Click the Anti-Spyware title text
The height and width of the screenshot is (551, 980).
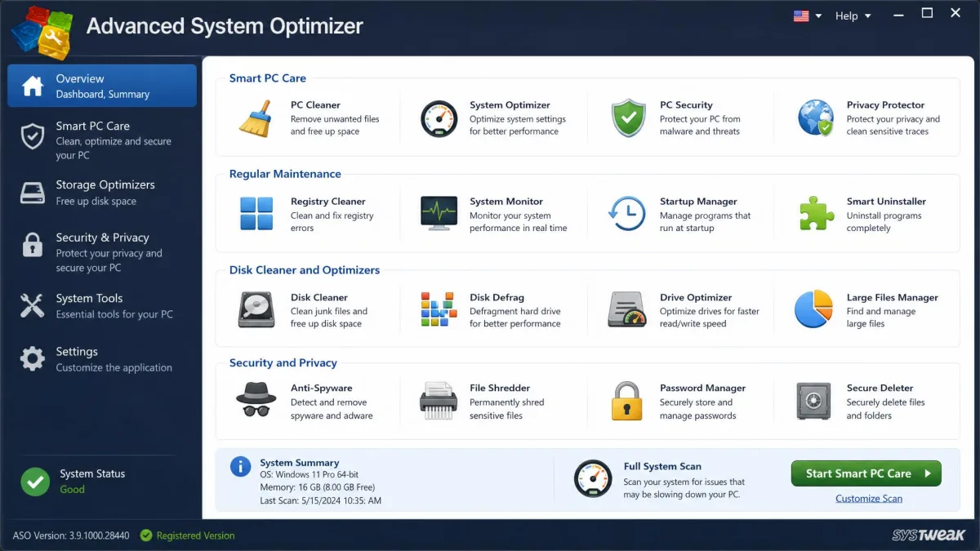320,388
